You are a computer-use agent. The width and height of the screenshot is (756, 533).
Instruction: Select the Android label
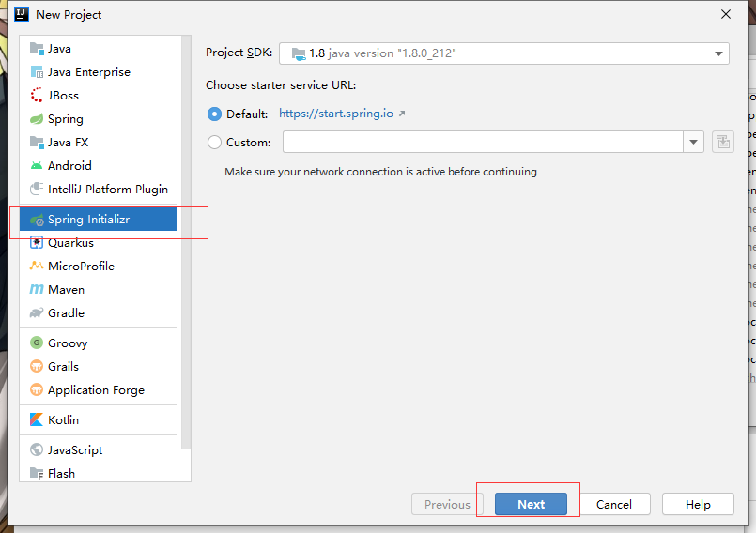coord(69,166)
